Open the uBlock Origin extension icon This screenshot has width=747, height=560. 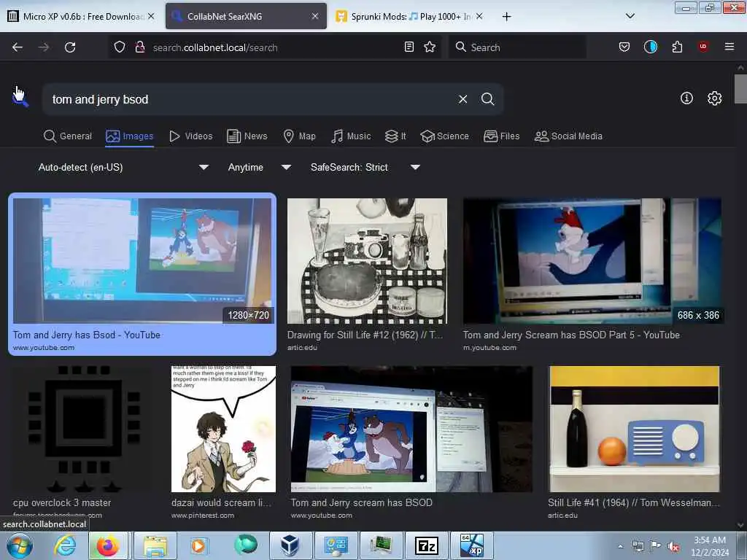(703, 47)
